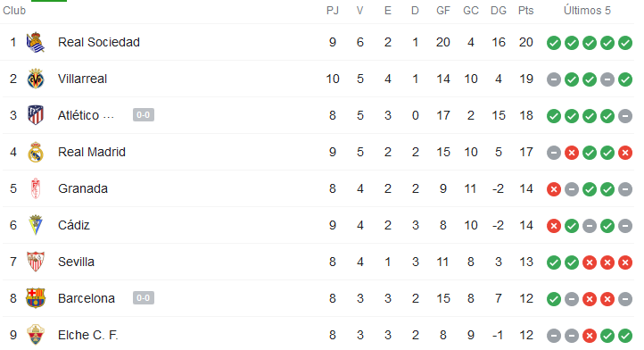
Task: Click Real Madrid's most recent loss icon
Action: (x=625, y=153)
